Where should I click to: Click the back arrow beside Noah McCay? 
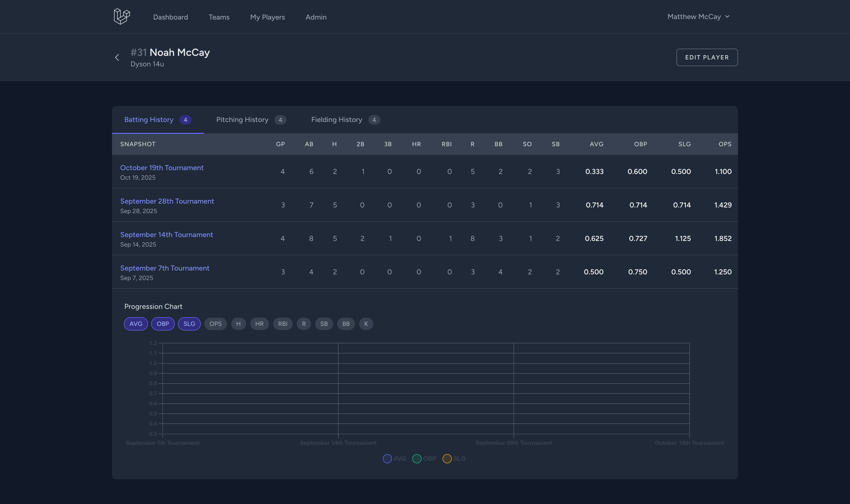pyautogui.click(x=117, y=57)
